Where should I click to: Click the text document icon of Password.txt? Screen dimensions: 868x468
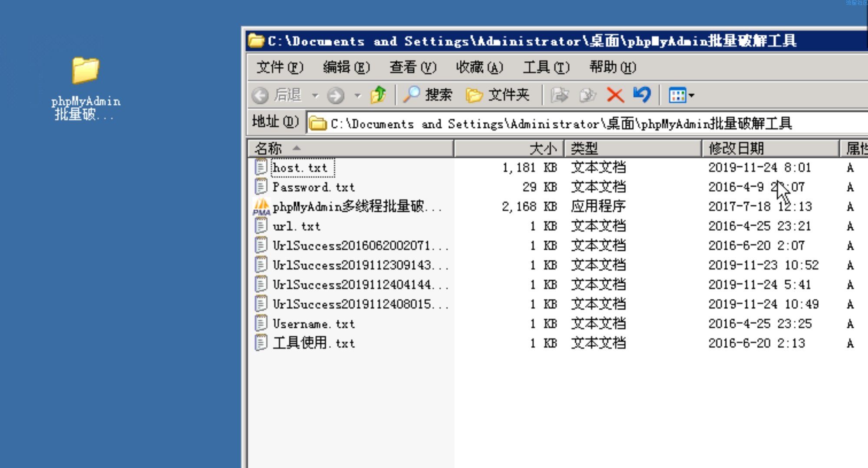261,187
